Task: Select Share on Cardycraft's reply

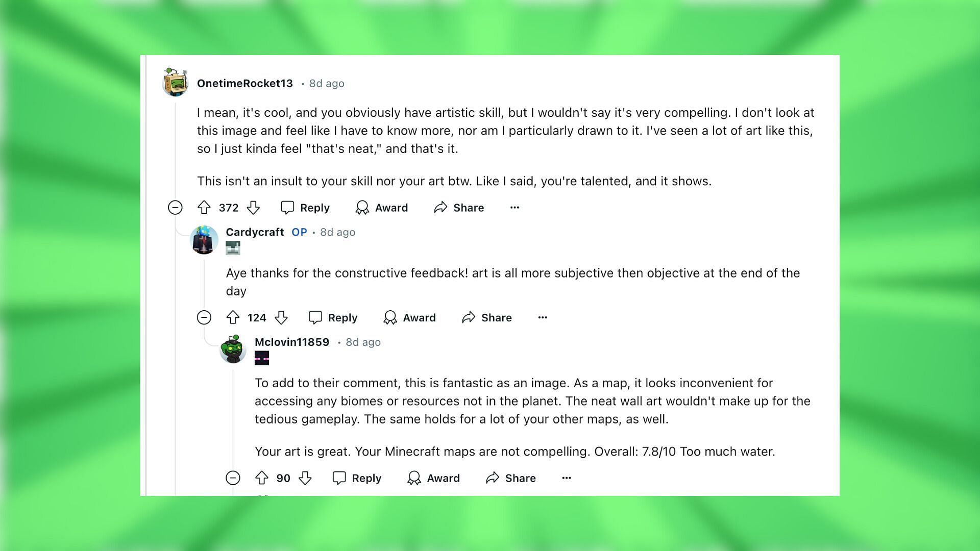Action: [x=496, y=317]
